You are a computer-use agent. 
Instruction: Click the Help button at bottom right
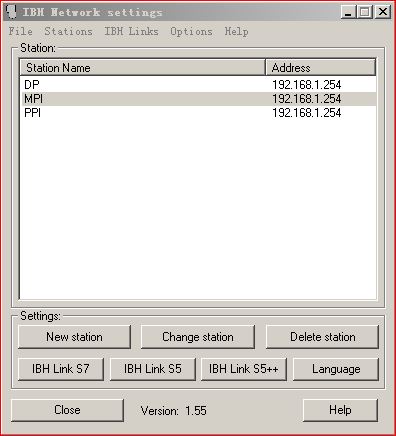(x=340, y=410)
